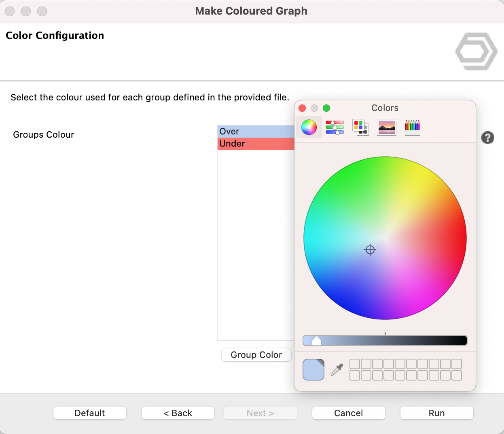Pick a color with the eyedropper tool
Screen dimensions: 504x434
tap(337, 370)
